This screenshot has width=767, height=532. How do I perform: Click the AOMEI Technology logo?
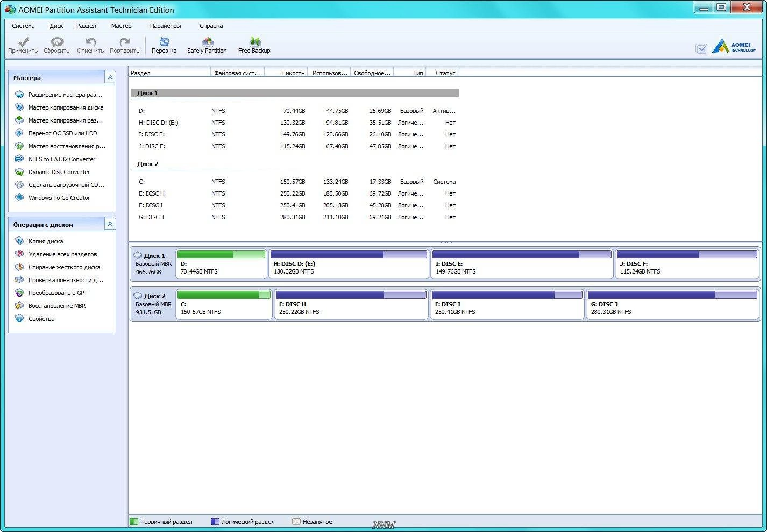[734, 47]
